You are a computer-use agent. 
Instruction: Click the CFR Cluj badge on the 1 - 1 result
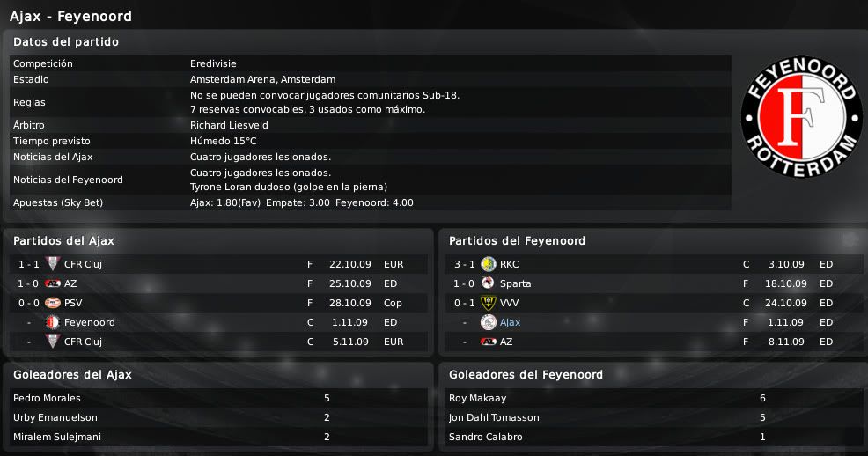(x=53, y=264)
